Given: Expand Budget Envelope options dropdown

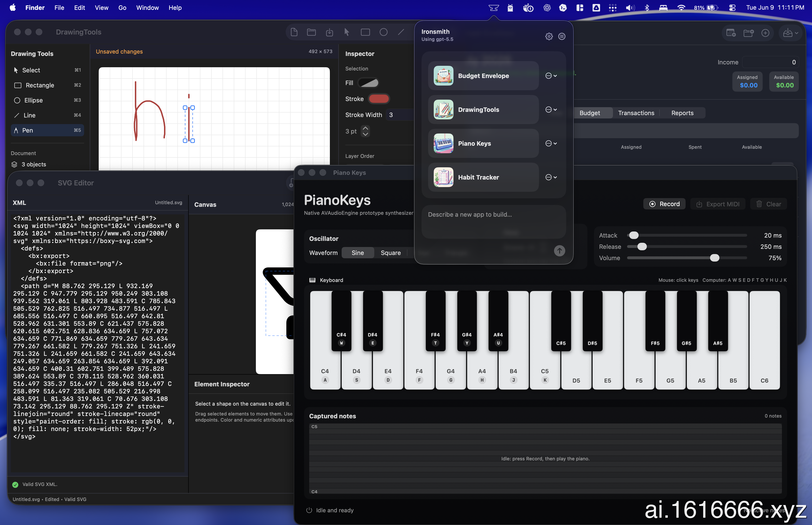Looking at the screenshot, I should tap(551, 76).
